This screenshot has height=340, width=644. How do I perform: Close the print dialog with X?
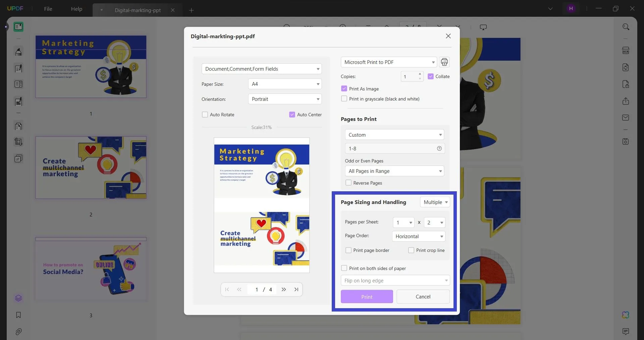click(x=448, y=36)
